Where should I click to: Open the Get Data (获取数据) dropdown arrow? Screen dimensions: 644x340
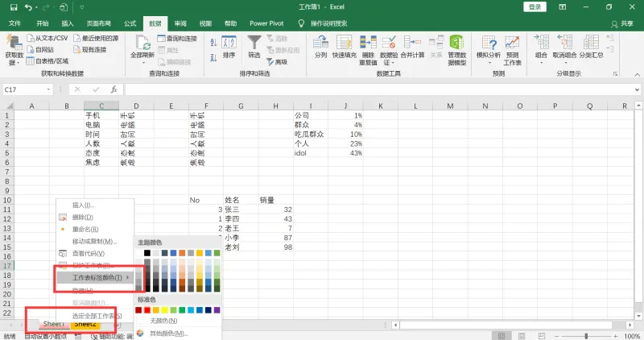pyautogui.click(x=19, y=64)
